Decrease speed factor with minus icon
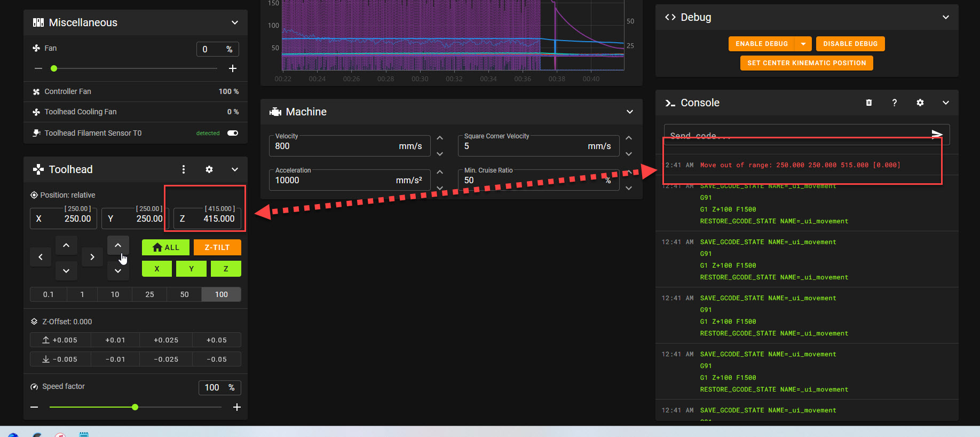The image size is (980, 437). pyautogui.click(x=34, y=407)
